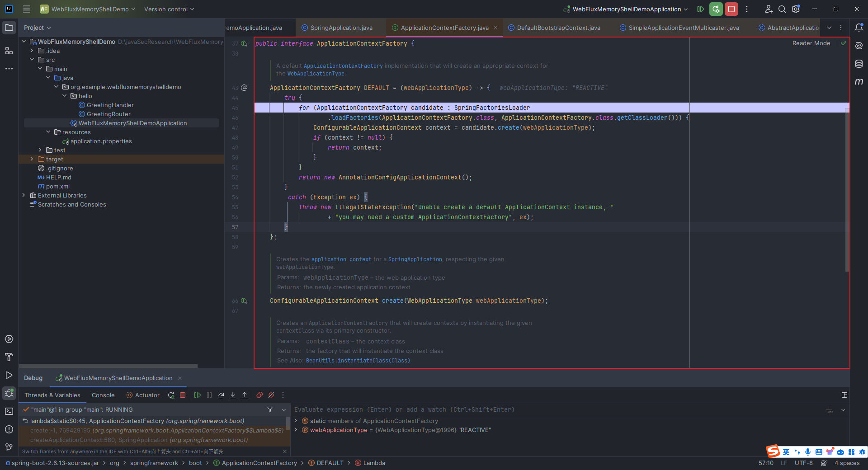The height and width of the screenshot is (470, 868).
Task: Select createApplicationContext:580 stack frame
Action: coord(139,440)
